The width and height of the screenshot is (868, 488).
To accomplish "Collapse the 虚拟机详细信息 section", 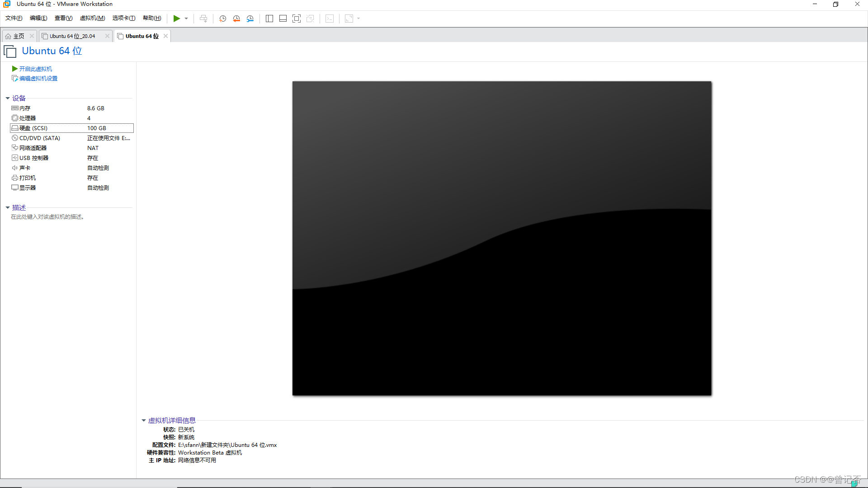I will 144,421.
